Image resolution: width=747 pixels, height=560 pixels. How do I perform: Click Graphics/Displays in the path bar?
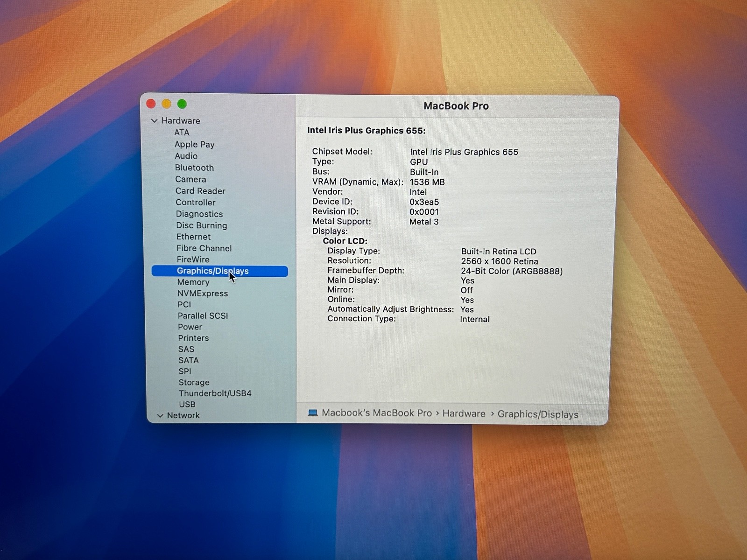coord(538,414)
